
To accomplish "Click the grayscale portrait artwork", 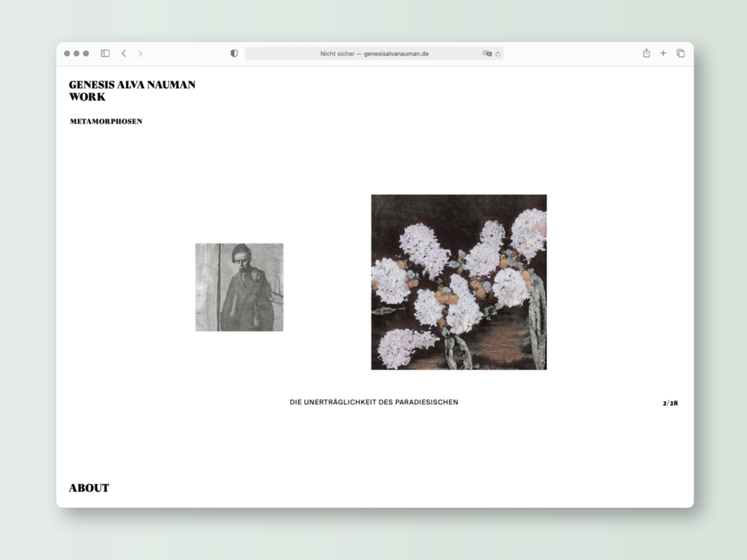I will click(239, 287).
